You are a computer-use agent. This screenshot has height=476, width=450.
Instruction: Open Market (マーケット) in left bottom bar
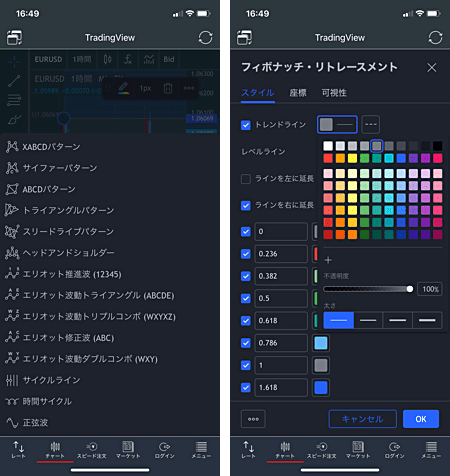(x=128, y=450)
